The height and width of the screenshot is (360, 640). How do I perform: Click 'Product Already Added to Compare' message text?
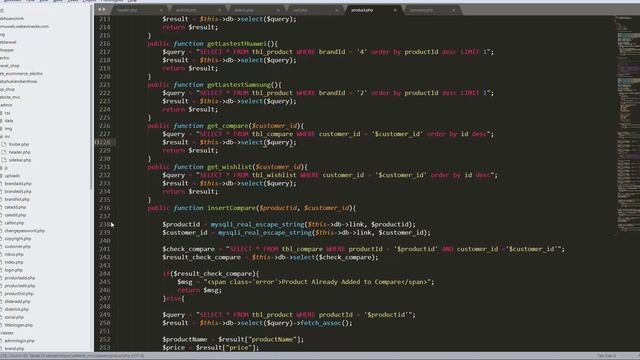pos(342,282)
